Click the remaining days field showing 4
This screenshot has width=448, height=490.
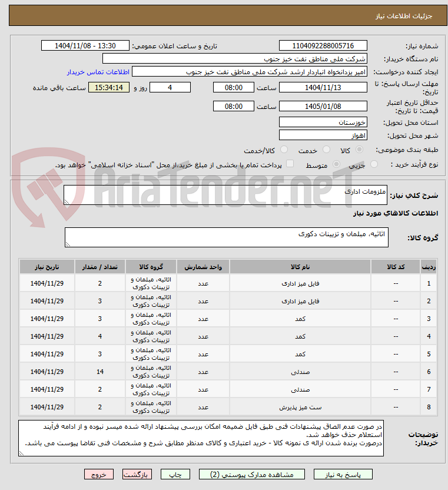170,88
